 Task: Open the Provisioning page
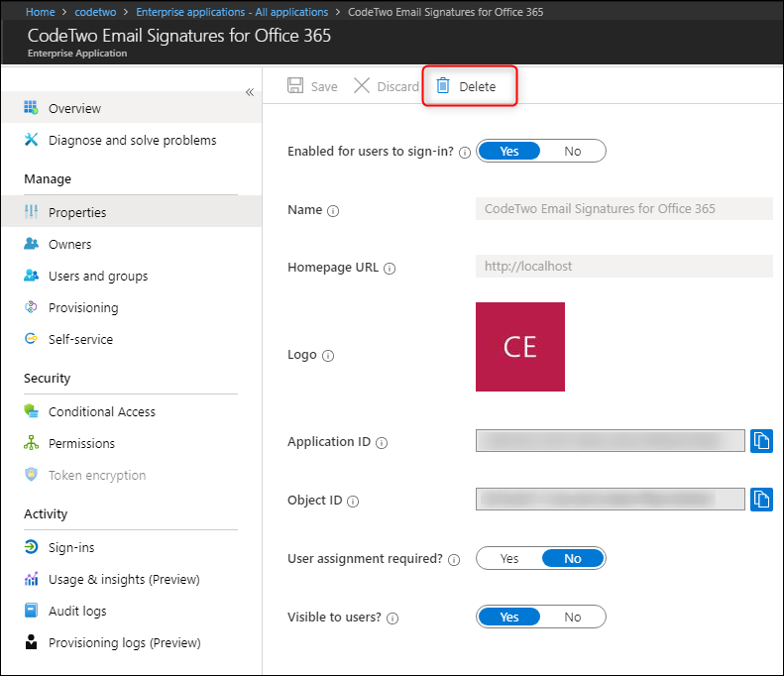click(132, 307)
